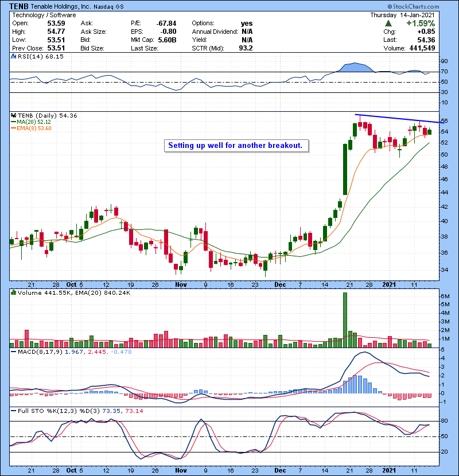Click the stochastic %D value 73.14
Screen dimensions: 459x476
[x=134, y=411]
